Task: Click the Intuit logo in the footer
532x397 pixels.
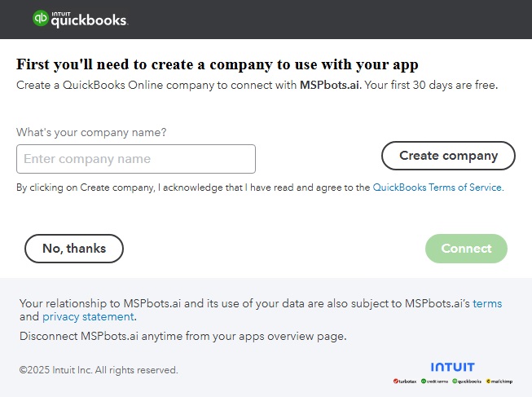Action: (452, 367)
